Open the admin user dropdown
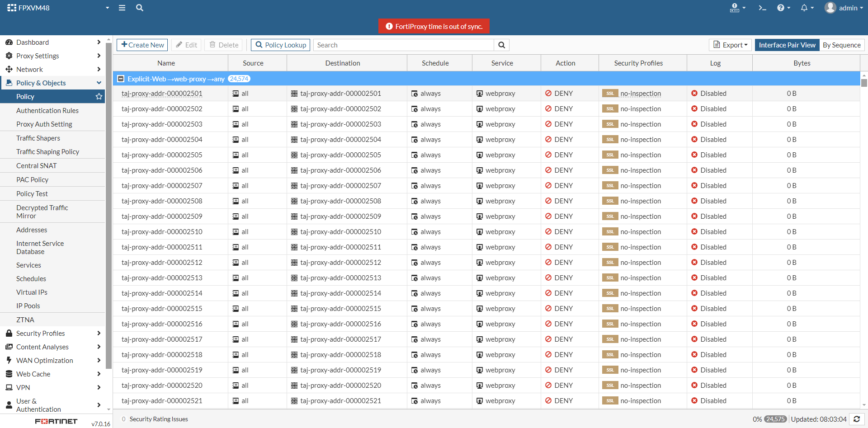This screenshot has height=428, width=868. click(x=844, y=8)
